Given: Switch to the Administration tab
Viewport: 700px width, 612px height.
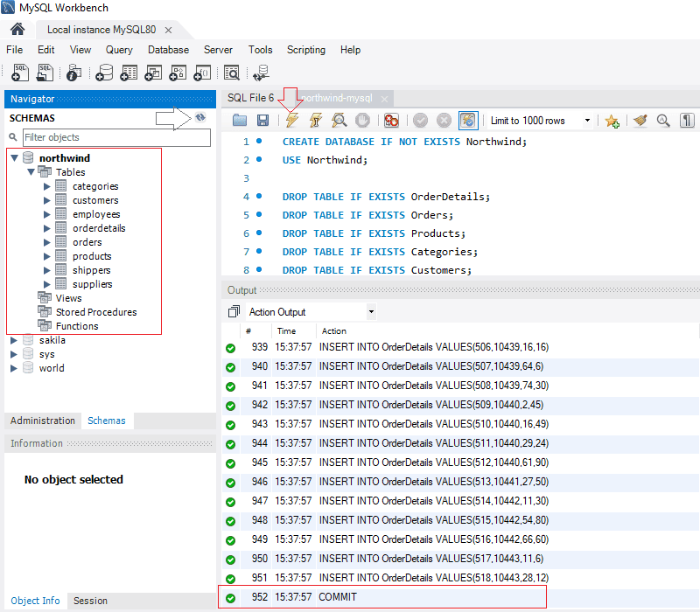Looking at the screenshot, I should (x=42, y=421).
